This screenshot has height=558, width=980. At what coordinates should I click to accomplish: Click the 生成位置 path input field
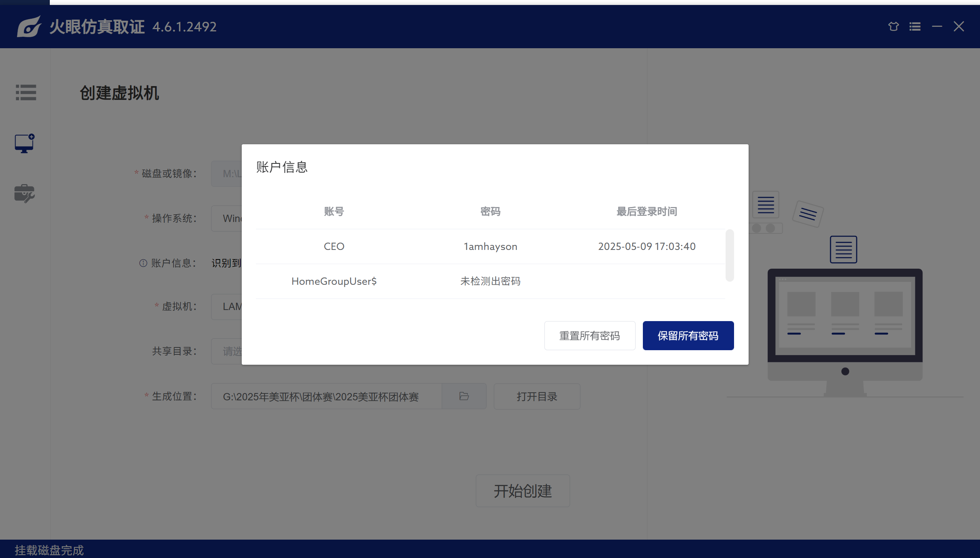326,396
